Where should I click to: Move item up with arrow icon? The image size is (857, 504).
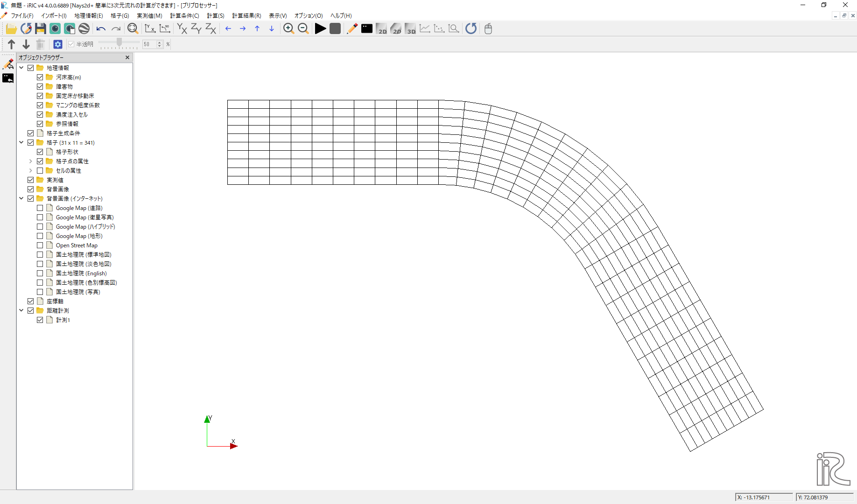pos(12,44)
